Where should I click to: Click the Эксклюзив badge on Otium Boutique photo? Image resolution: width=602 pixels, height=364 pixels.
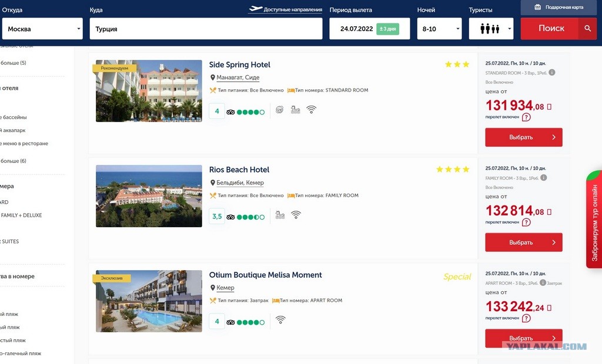pyautogui.click(x=111, y=278)
